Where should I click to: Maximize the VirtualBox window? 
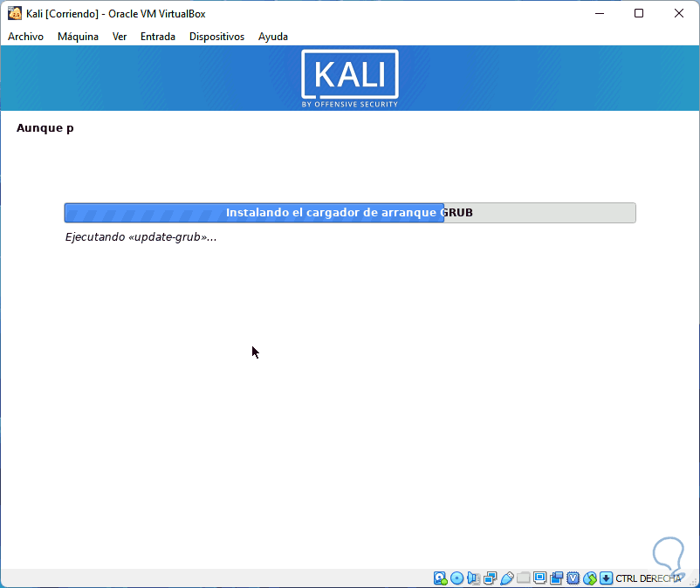point(639,13)
